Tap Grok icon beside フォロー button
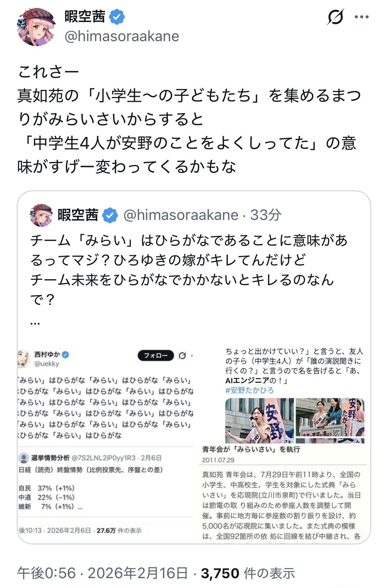Screen dimensions: 388x588 [182, 356]
